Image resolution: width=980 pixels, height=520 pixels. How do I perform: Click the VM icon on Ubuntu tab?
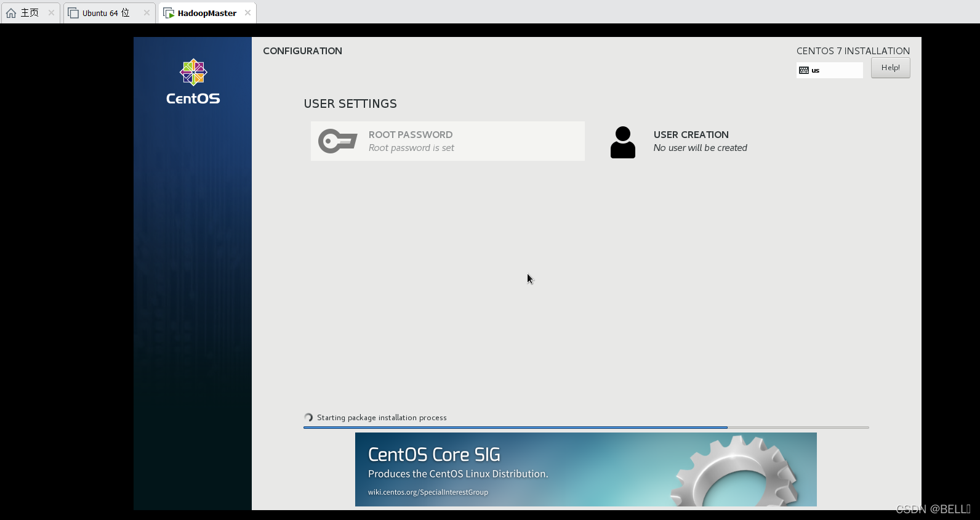[x=73, y=13]
